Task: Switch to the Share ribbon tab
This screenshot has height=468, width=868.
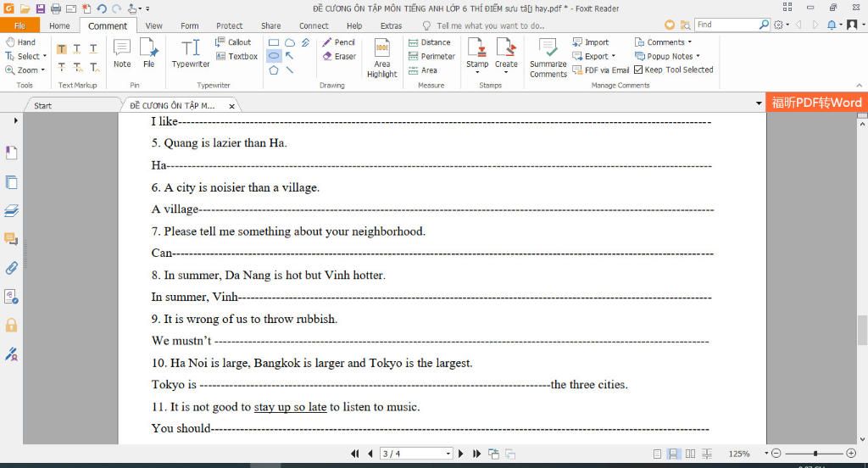Action: [x=270, y=25]
